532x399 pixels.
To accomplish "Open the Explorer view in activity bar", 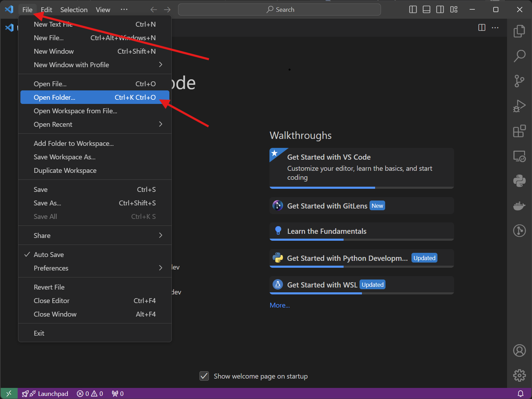I will (x=519, y=31).
